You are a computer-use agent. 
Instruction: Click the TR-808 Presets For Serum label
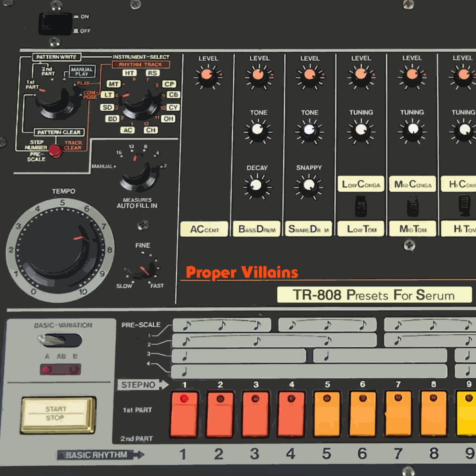click(x=374, y=295)
